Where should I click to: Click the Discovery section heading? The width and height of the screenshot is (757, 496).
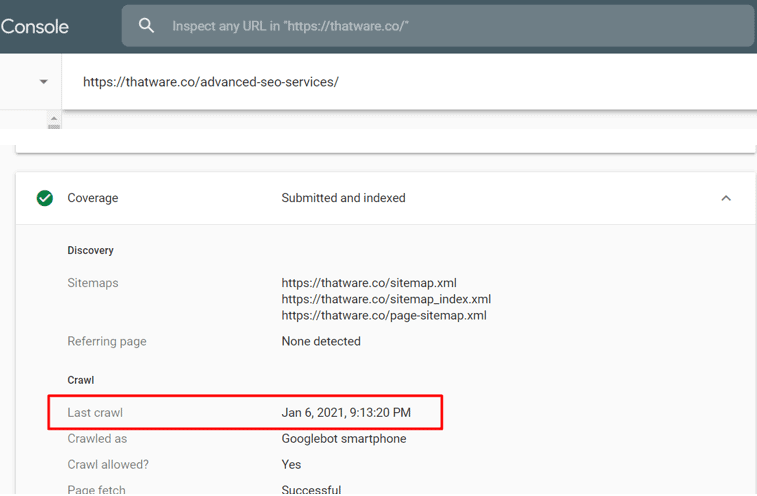pyautogui.click(x=90, y=250)
